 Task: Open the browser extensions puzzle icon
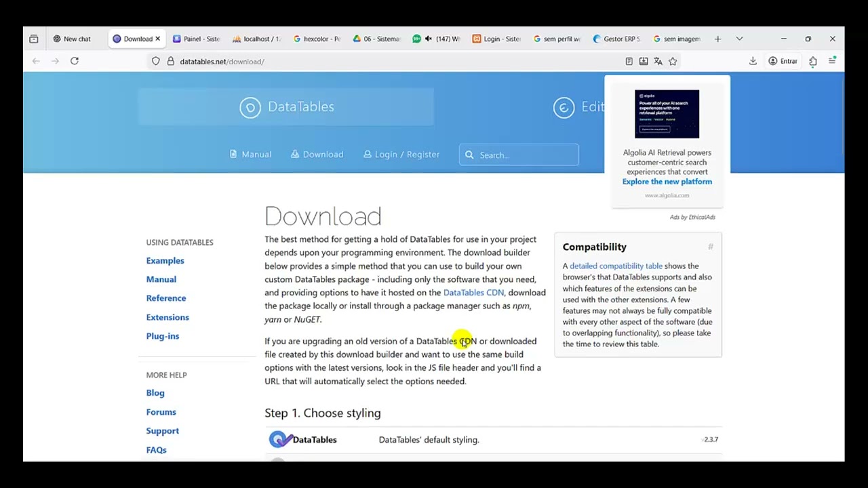(x=813, y=62)
